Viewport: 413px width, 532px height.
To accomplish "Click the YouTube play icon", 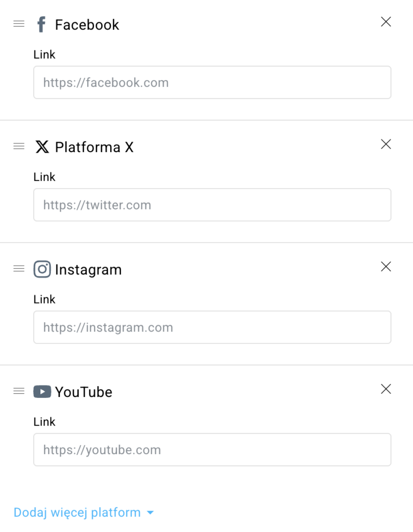I will (x=42, y=392).
